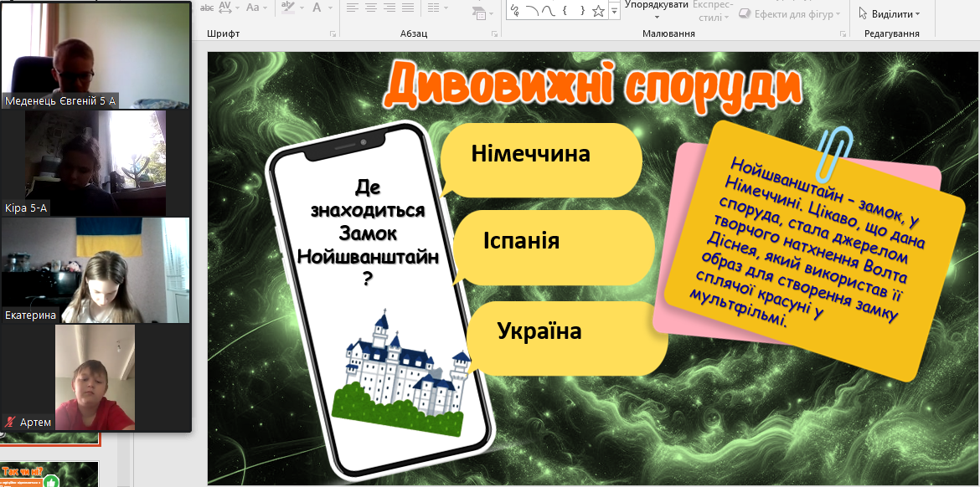The height and width of the screenshot is (487, 980).
Task: Open the Експрес-стилі dropdown
Action: click(713, 11)
